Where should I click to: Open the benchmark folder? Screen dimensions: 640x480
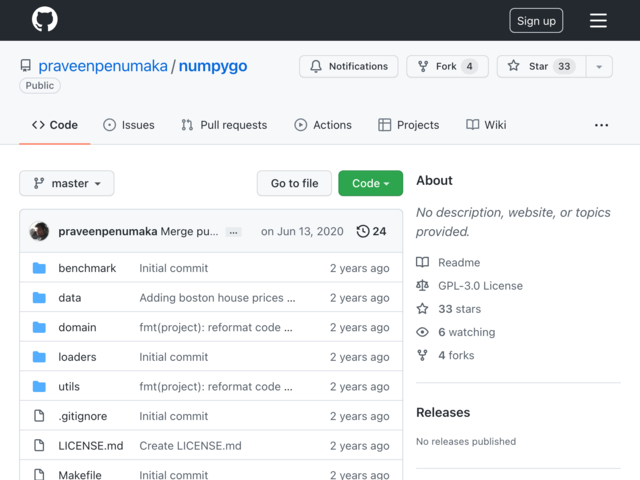point(87,268)
